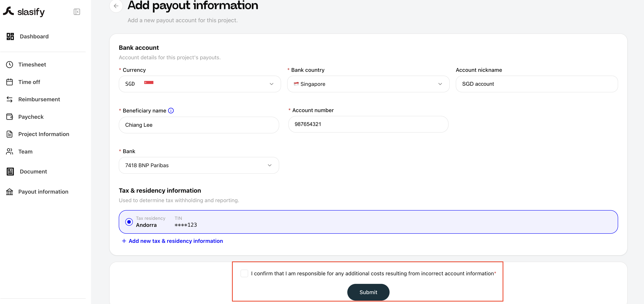Expand the Bank 7418 BNP Paribas dropdown

tap(199, 165)
